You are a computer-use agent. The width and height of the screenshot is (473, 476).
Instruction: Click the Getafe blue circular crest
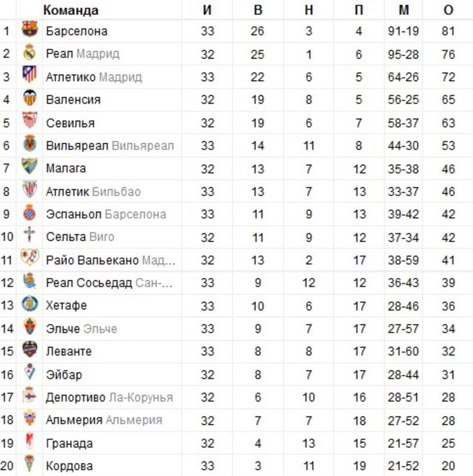point(30,304)
